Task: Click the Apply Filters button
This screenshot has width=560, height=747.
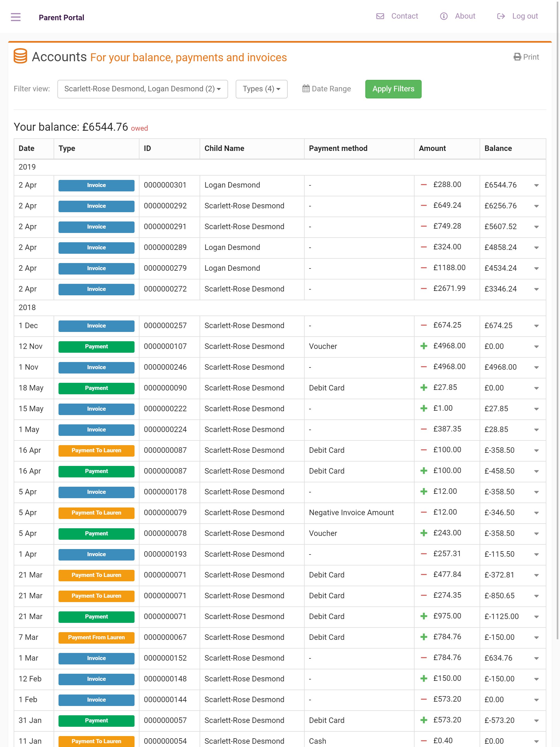Action: [x=393, y=89]
